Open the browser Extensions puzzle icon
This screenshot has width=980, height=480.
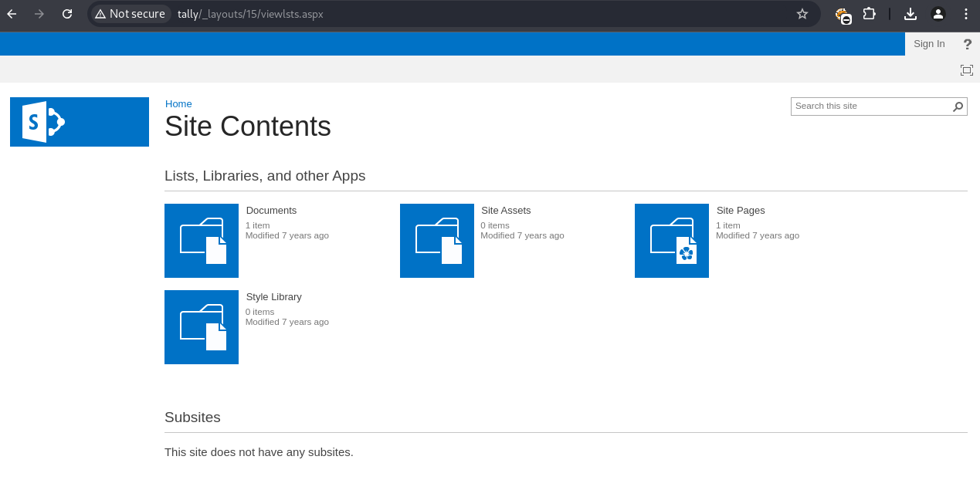(870, 14)
